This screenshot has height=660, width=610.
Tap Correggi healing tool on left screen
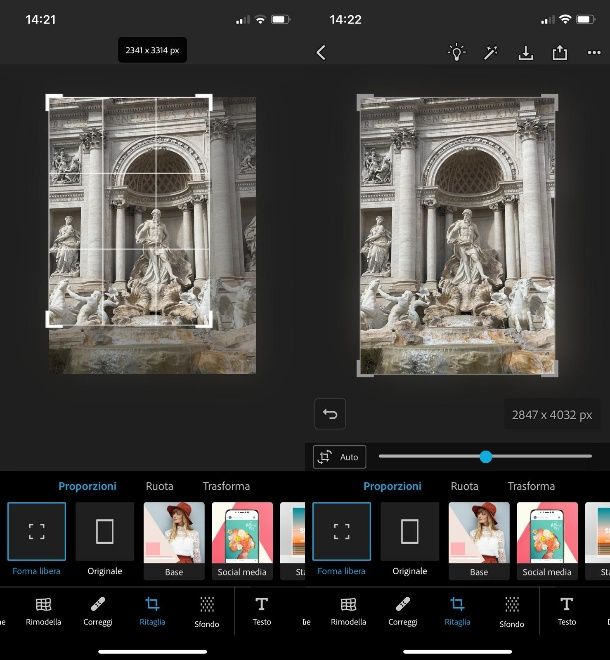coord(98,612)
